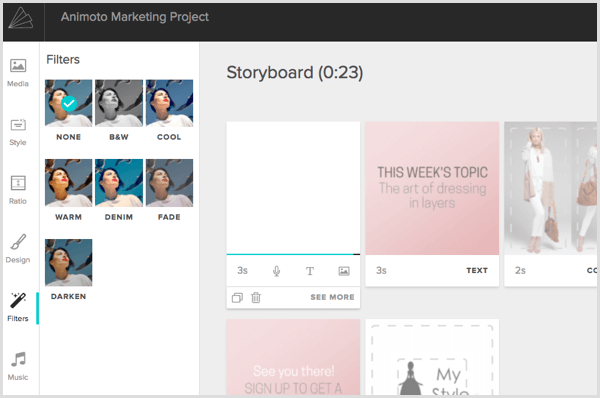Viewport: 600px width, 398px height.
Task: Click the T text icon on first block
Action: pos(310,271)
